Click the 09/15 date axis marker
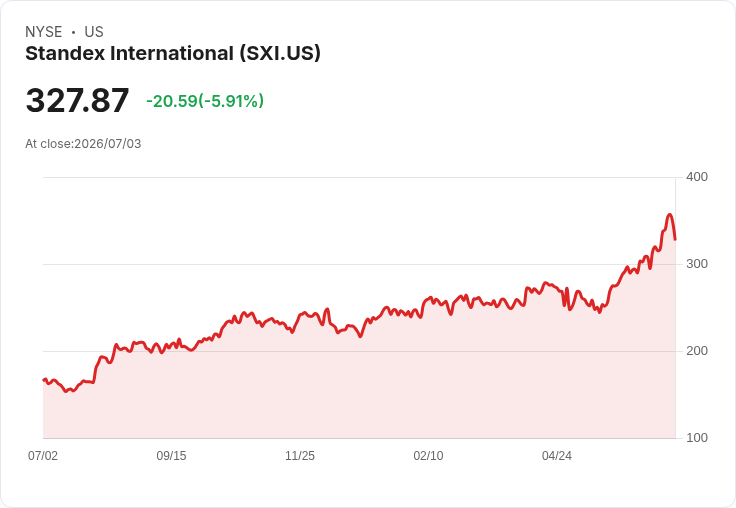This screenshot has height=508, width=736. click(x=171, y=456)
